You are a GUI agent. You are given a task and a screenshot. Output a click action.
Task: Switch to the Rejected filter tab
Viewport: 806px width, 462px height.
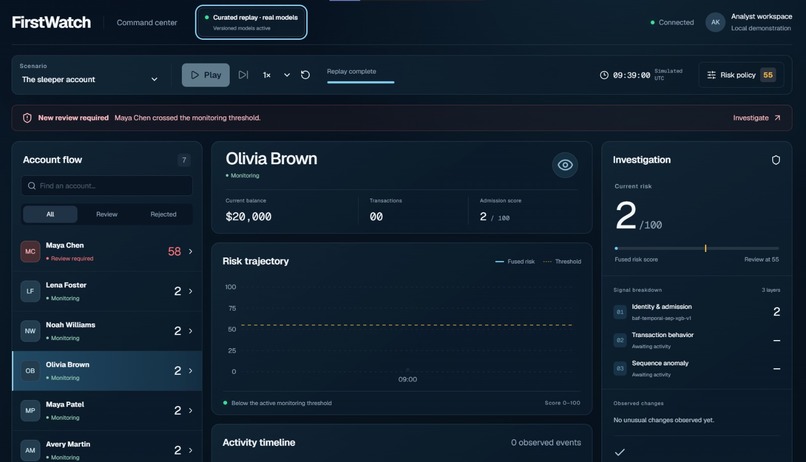point(163,214)
